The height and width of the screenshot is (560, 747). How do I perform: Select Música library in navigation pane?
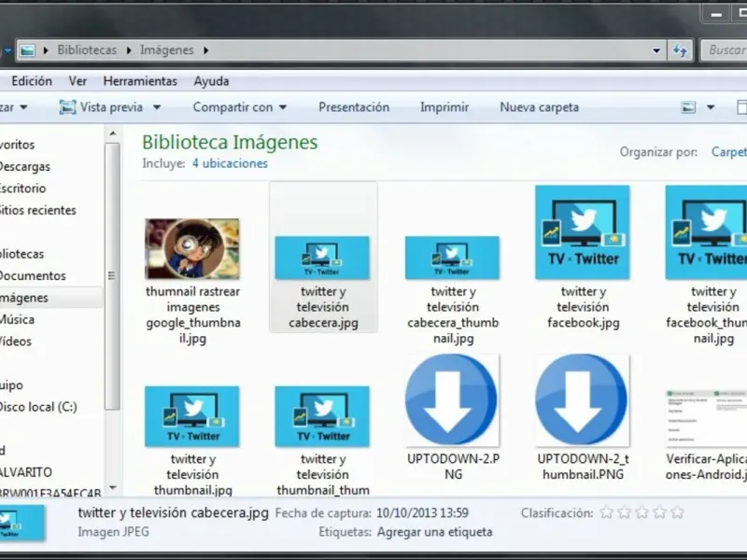tap(17, 319)
